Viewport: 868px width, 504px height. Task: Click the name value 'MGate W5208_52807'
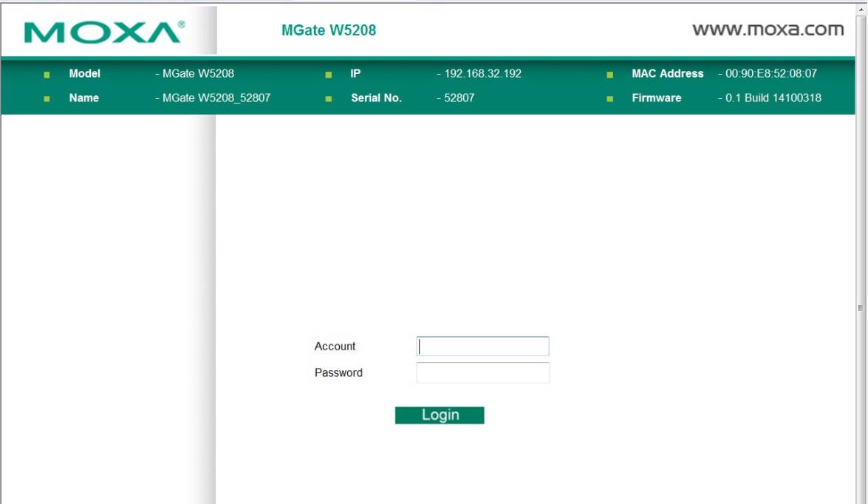point(216,98)
